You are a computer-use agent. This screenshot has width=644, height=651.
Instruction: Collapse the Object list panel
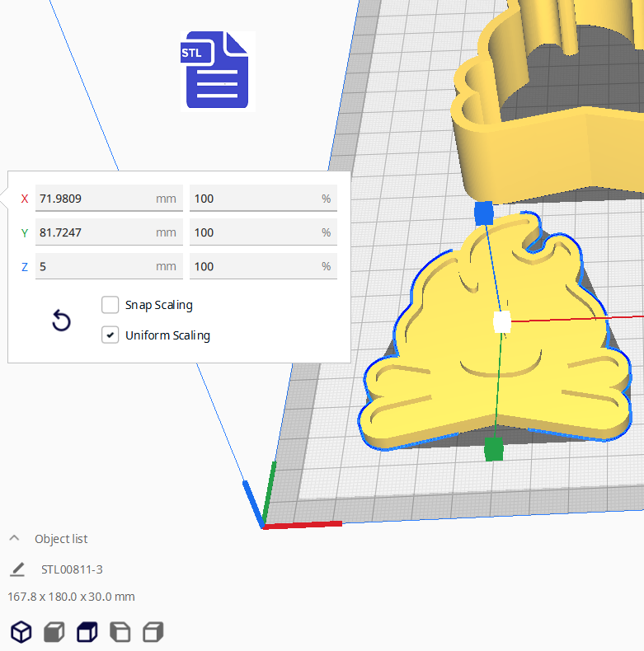(x=14, y=539)
